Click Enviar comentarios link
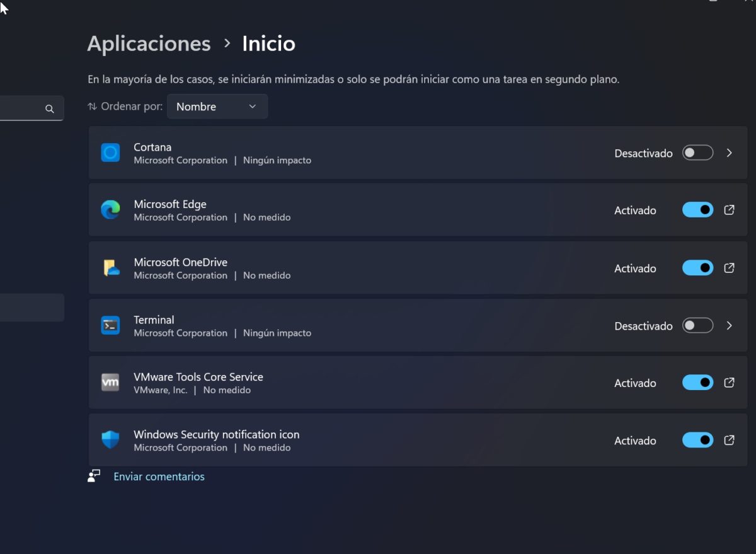 [159, 476]
